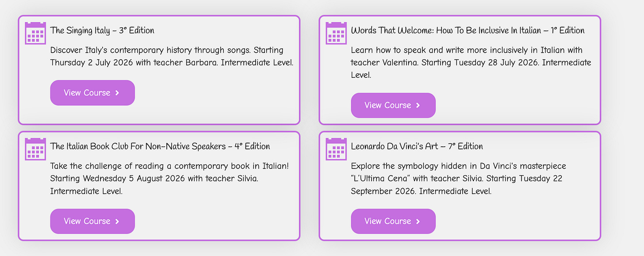This screenshot has height=256, width=644.
Task: Select Leonardo Da Vinci's Art – 7° Edition heading
Action: point(417,146)
